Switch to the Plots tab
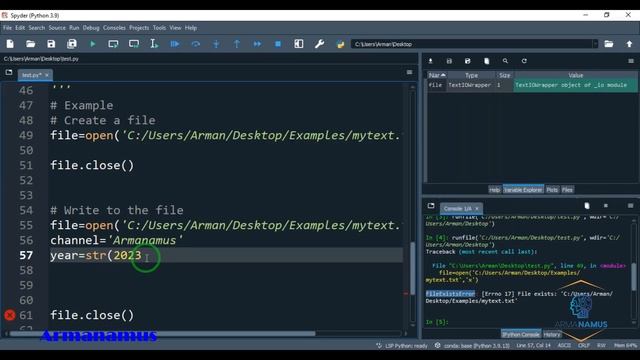Viewport: 640px width, 360px height. [x=552, y=190]
